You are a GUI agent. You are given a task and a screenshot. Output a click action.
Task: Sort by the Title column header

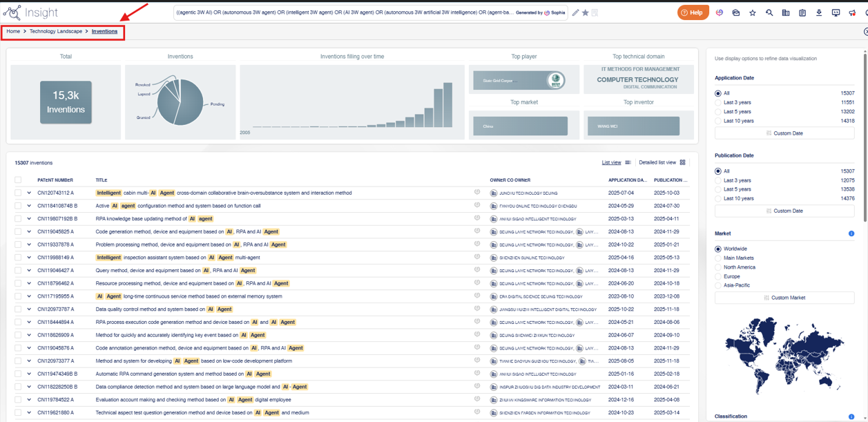(102, 180)
